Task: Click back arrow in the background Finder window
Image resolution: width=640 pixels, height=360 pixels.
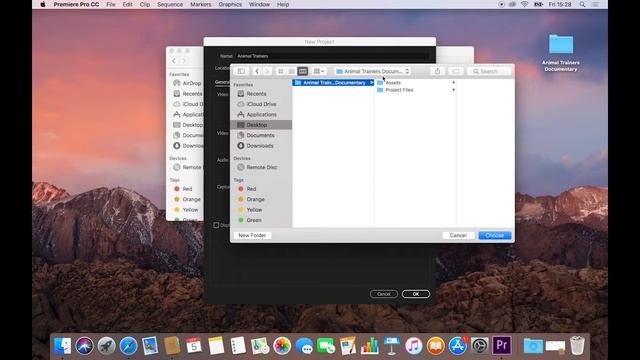Action: (174, 61)
